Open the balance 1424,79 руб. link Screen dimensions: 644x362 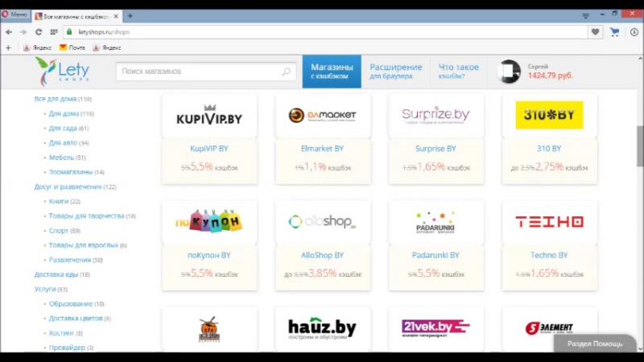point(551,76)
